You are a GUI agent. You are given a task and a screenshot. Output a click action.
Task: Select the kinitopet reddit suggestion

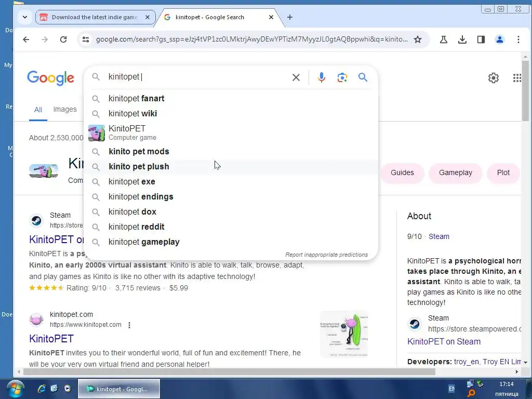pos(231,227)
